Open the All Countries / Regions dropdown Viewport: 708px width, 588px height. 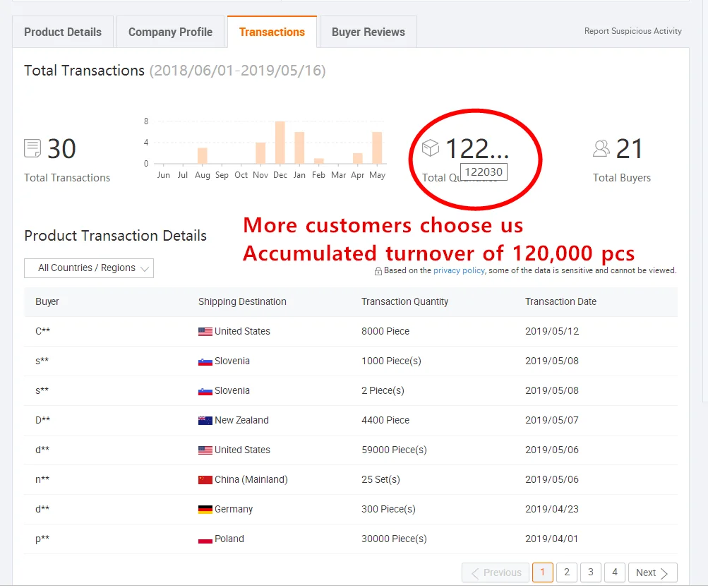(89, 268)
